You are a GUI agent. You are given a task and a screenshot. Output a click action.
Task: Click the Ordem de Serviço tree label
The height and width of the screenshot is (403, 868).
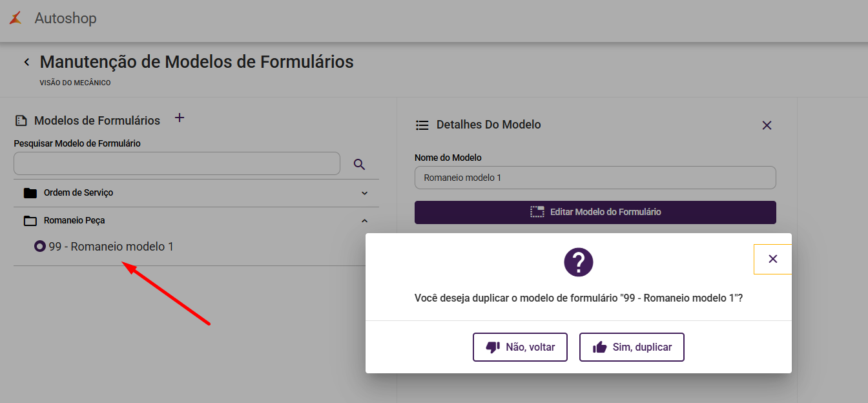[x=78, y=193]
